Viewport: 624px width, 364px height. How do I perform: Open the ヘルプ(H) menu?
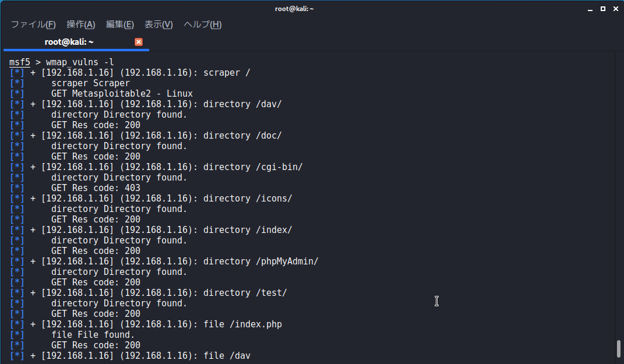click(x=203, y=24)
